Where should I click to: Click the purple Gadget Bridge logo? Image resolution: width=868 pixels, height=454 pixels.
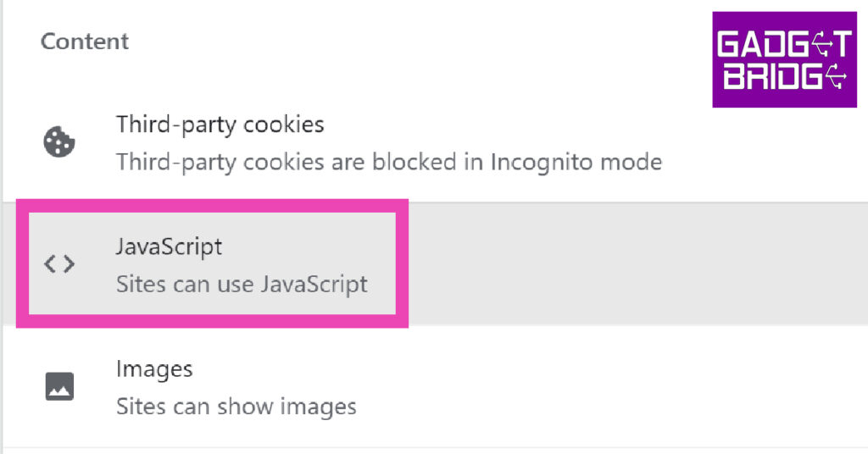tap(784, 59)
